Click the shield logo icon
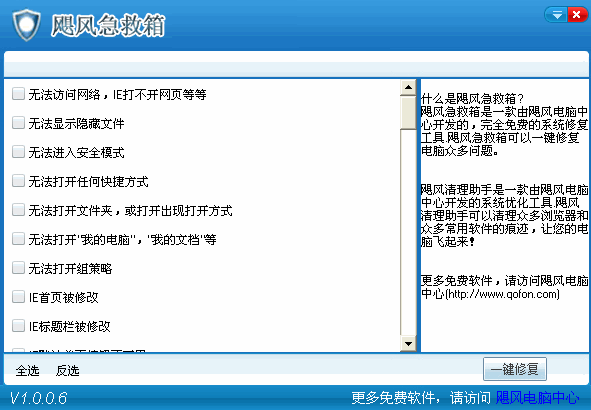 (26, 24)
